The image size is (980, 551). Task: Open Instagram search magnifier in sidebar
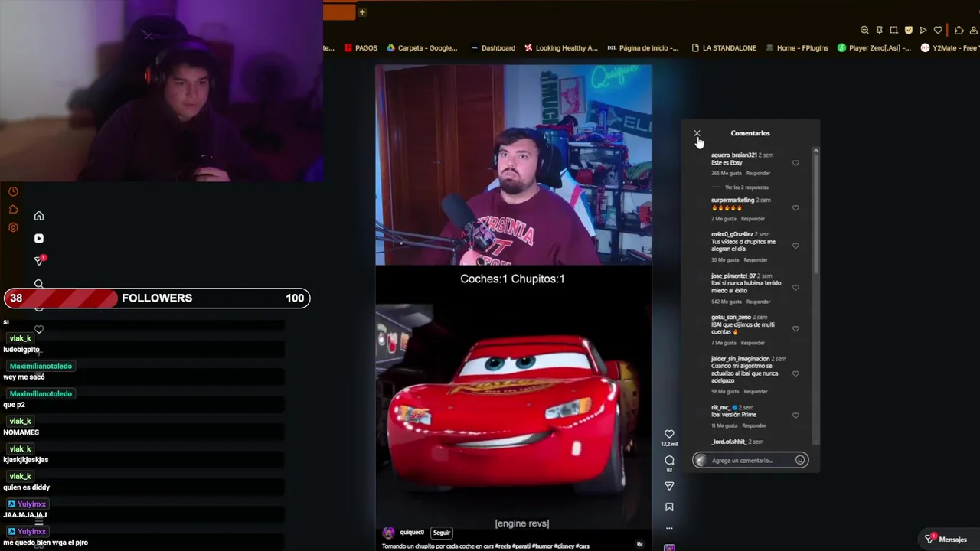39,284
